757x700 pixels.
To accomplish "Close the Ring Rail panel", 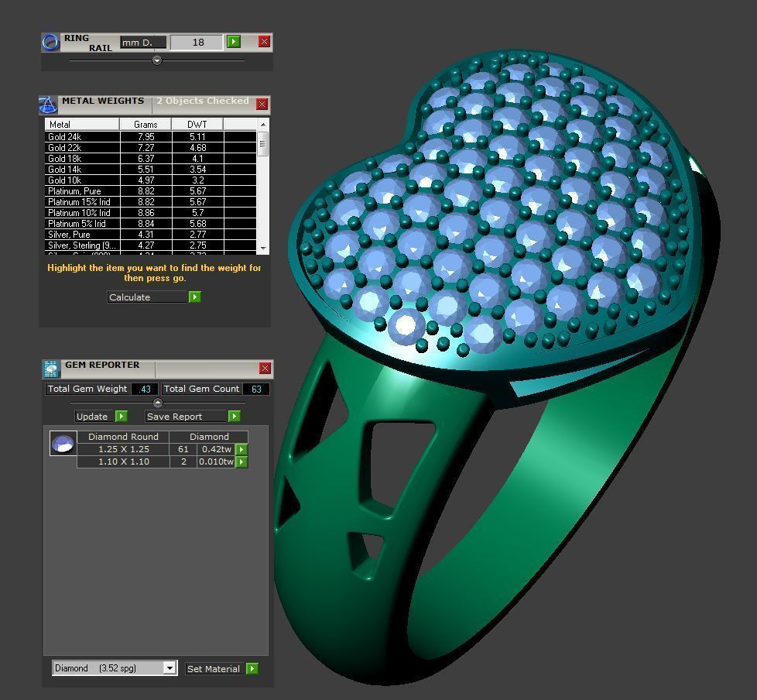I will (264, 42).
